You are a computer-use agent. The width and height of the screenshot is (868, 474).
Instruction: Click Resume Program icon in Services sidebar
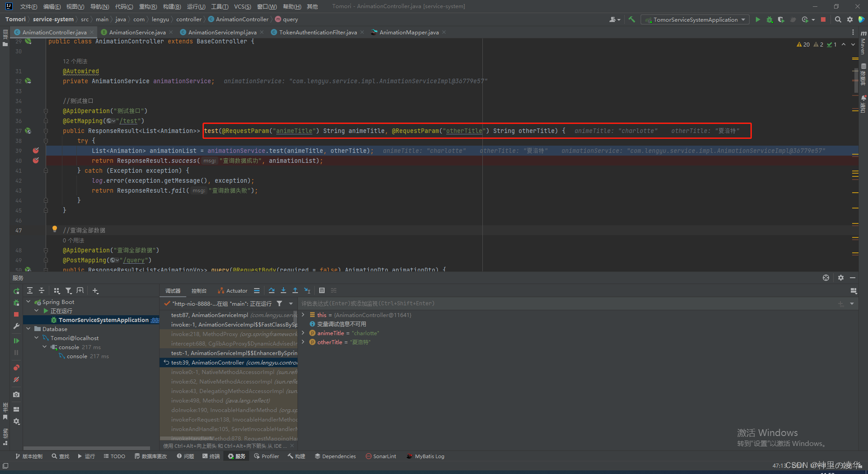(x=16, y=341)
